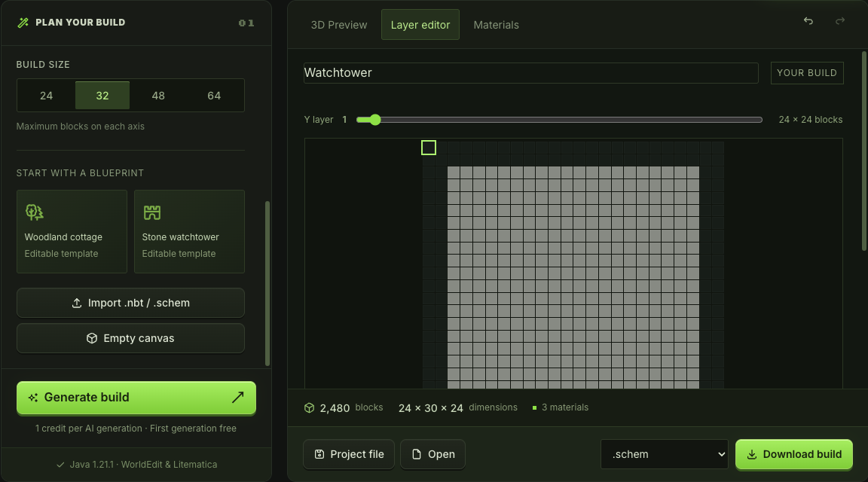Image resolution: width=868 pixels, height=482 pixels.
Task: Switch to the 3D Preview tab
Action: pos(339,25)
